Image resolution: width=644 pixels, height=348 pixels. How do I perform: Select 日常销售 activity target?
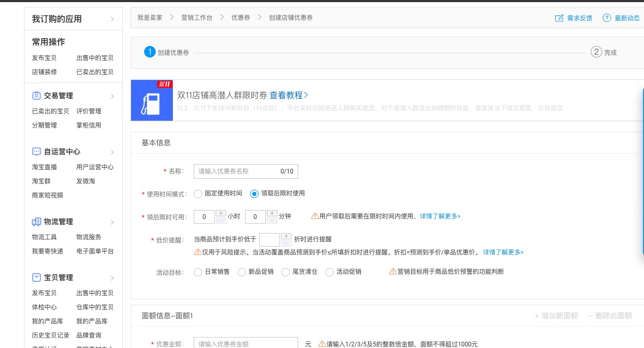[x=198, y=272]
